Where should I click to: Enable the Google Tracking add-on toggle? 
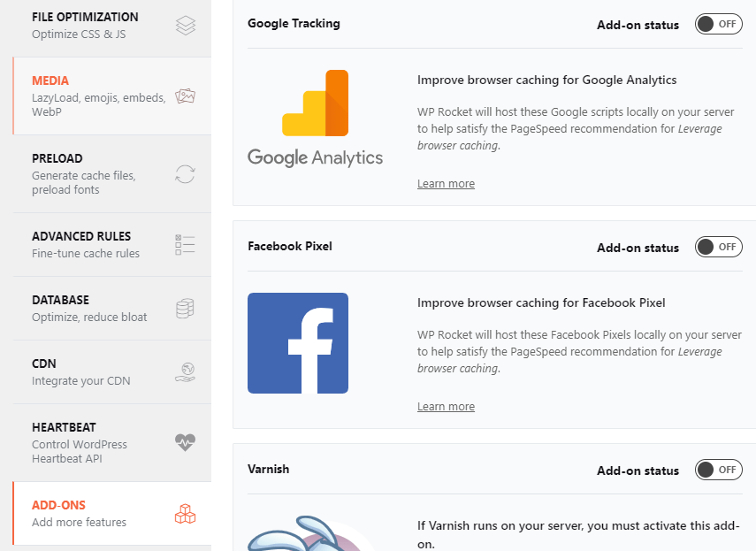click(718, 24)
